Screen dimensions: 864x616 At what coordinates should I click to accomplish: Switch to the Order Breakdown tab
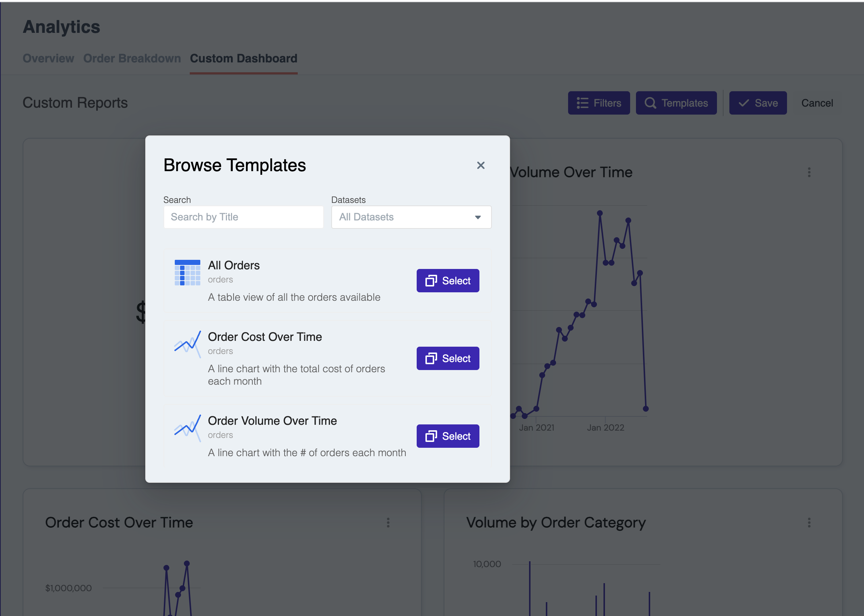[x=132, y=58]
